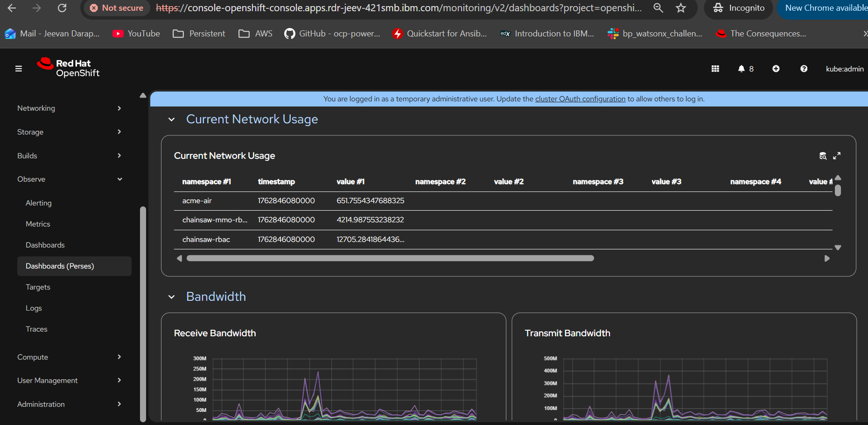Expand the Networking navigation section
The width and height of the screenshot is (868, 425).
[x=69, y=108]
